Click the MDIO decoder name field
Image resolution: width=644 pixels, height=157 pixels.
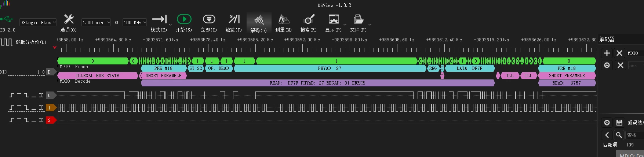[635, 53]
